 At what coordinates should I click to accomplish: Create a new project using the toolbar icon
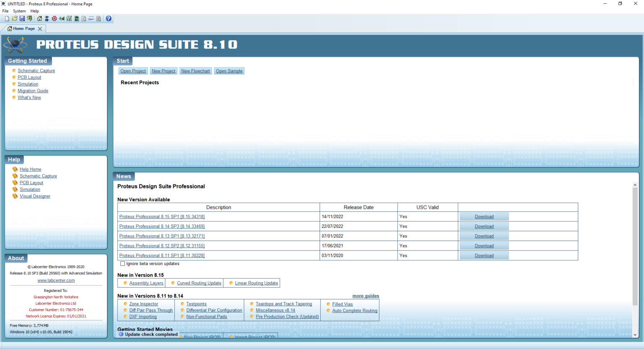pos(7,18)
